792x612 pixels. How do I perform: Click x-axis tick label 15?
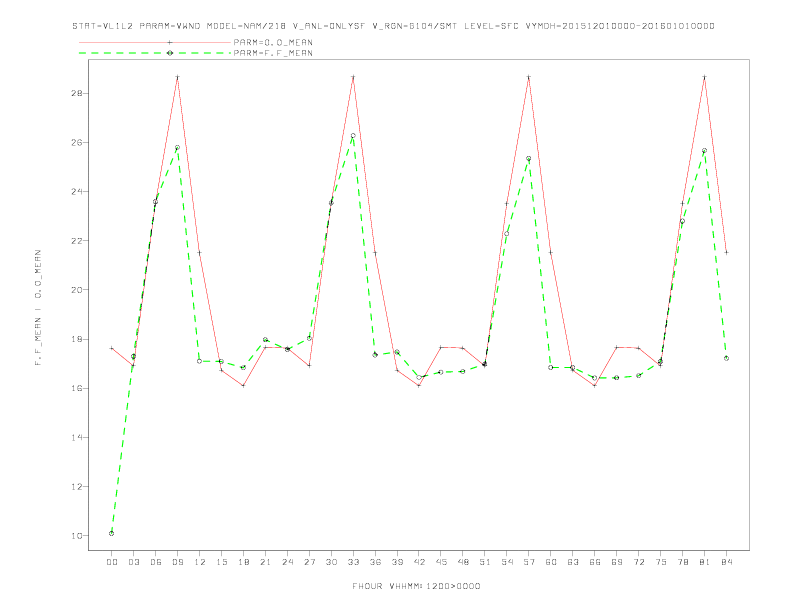tap(221, 562)
